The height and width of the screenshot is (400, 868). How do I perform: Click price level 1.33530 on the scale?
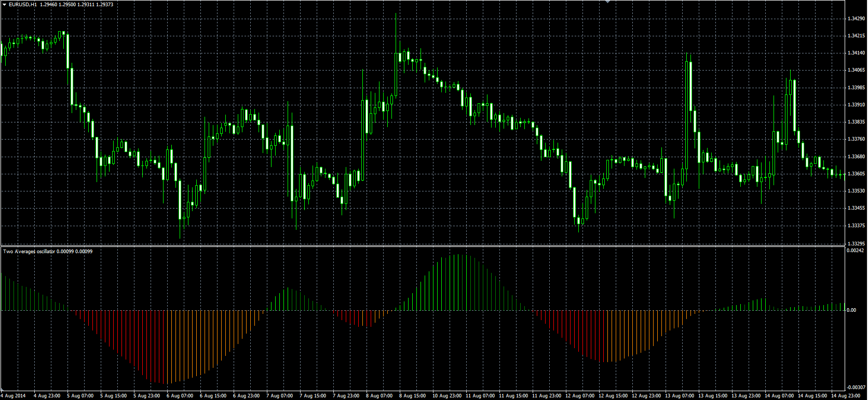(x=856, y=191)
